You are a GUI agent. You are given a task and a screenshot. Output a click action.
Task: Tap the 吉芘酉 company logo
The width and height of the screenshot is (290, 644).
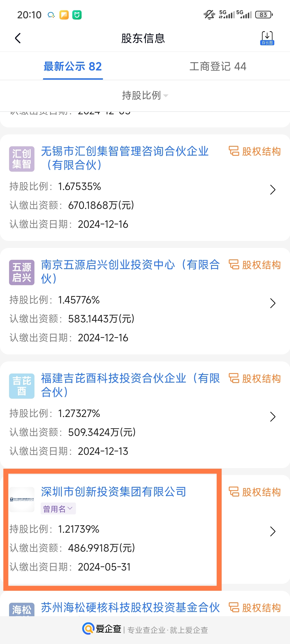[x=22, y=386]
